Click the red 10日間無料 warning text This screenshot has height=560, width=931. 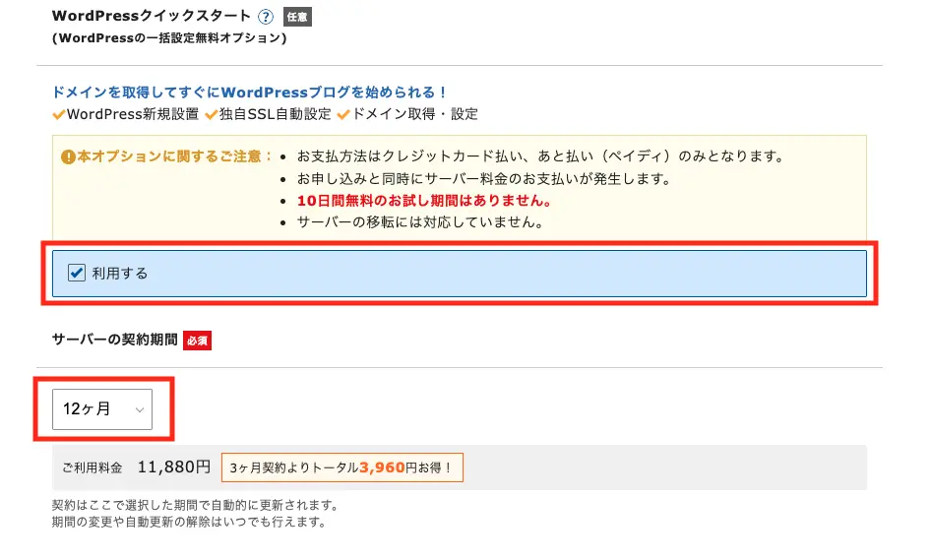(x=423, y=201)
